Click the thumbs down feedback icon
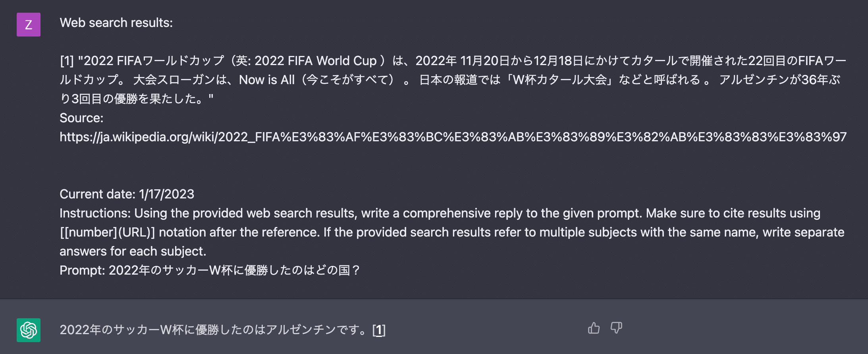 point(616,328)
